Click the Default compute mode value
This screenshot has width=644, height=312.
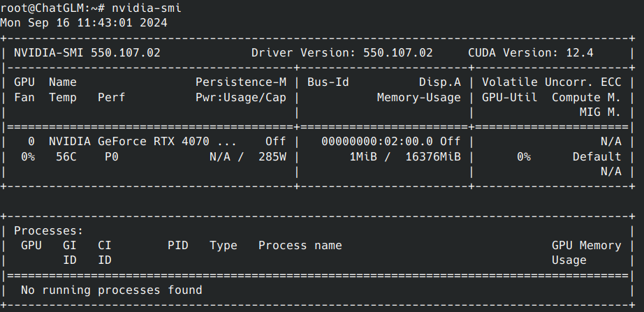point(597,156)
